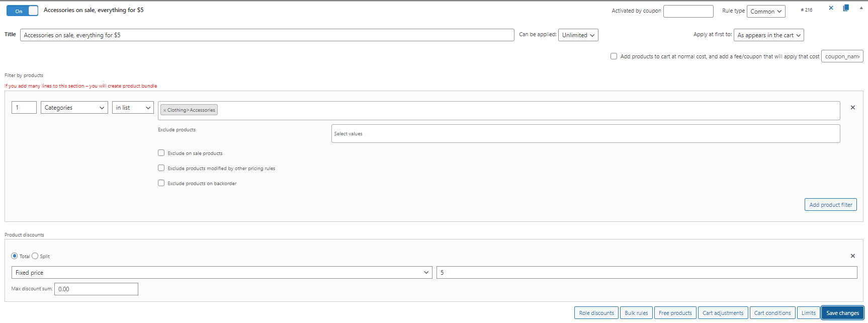The height and width of the screenshot is (323, 868).
Task: Enable Exclude on sale products
Action: 161,153
